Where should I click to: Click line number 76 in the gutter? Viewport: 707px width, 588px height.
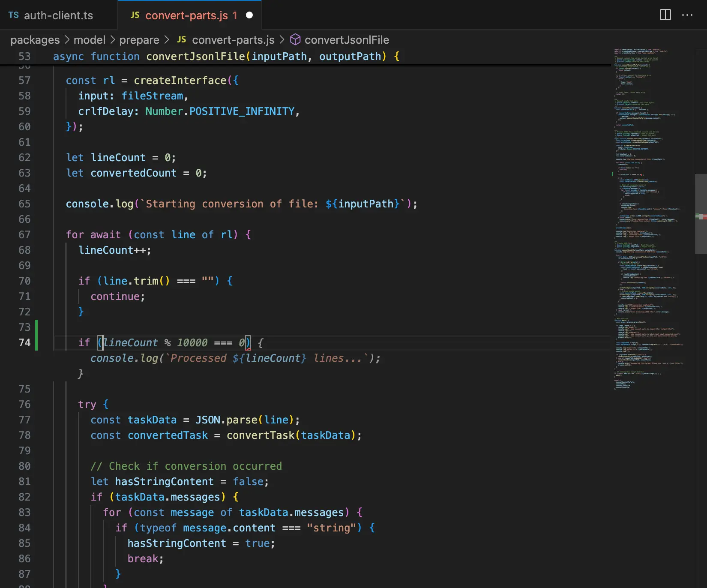click(x=24, y=405)
